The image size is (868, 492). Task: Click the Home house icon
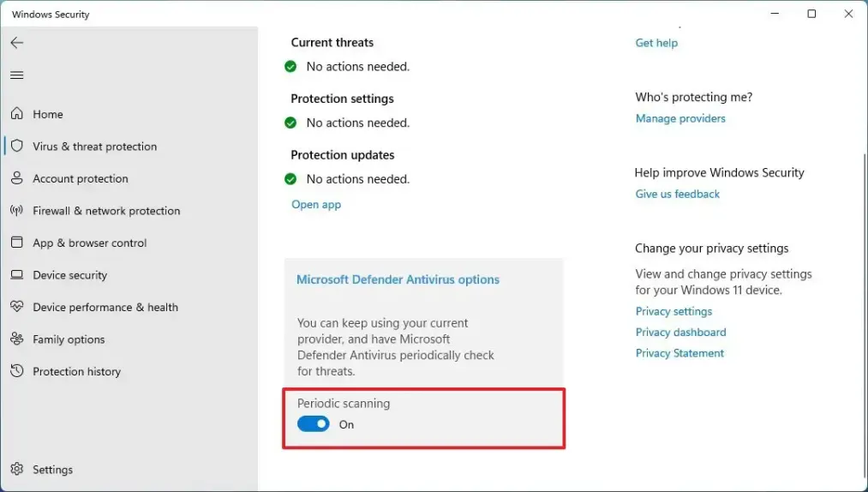16,114
